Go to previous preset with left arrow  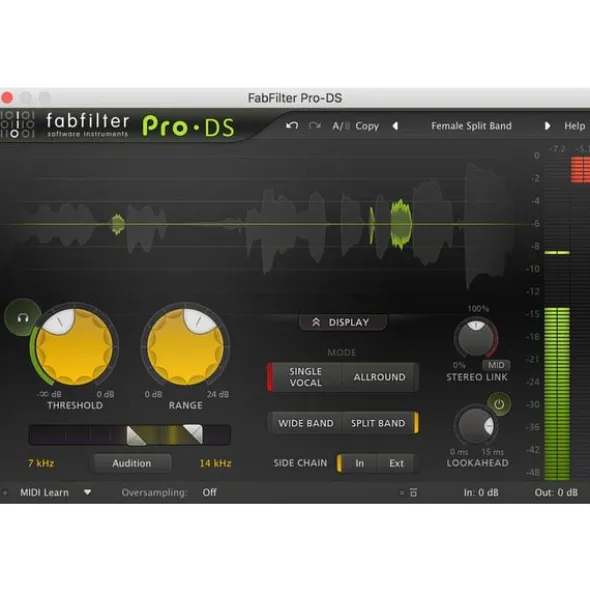[395, 126]
